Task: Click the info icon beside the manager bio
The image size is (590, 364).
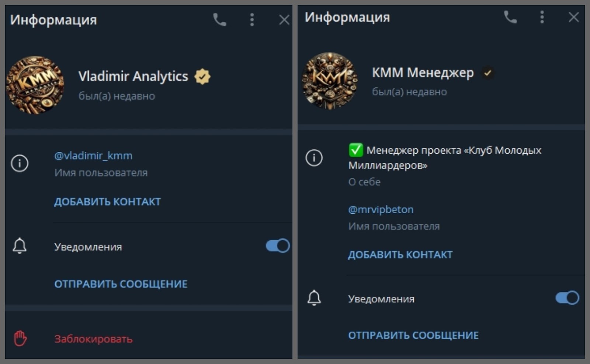Action: [314, 158]
